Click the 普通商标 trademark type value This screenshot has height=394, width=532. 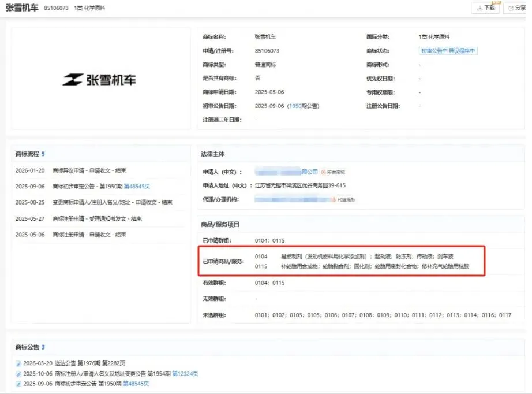(265, 65)
